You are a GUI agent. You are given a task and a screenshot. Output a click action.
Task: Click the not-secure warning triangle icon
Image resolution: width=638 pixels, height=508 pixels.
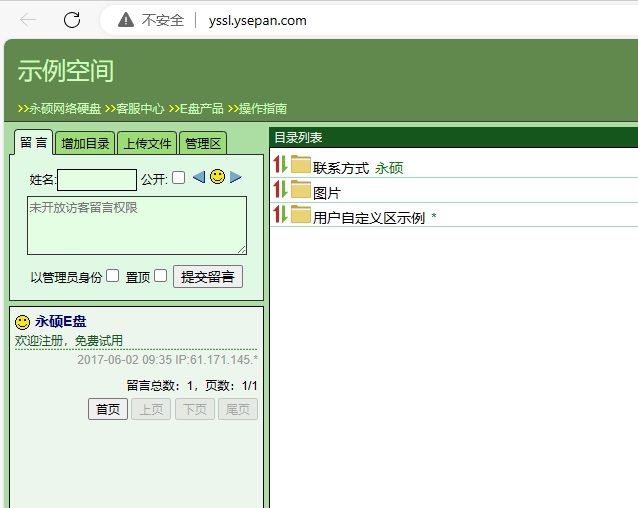point(126,20)
